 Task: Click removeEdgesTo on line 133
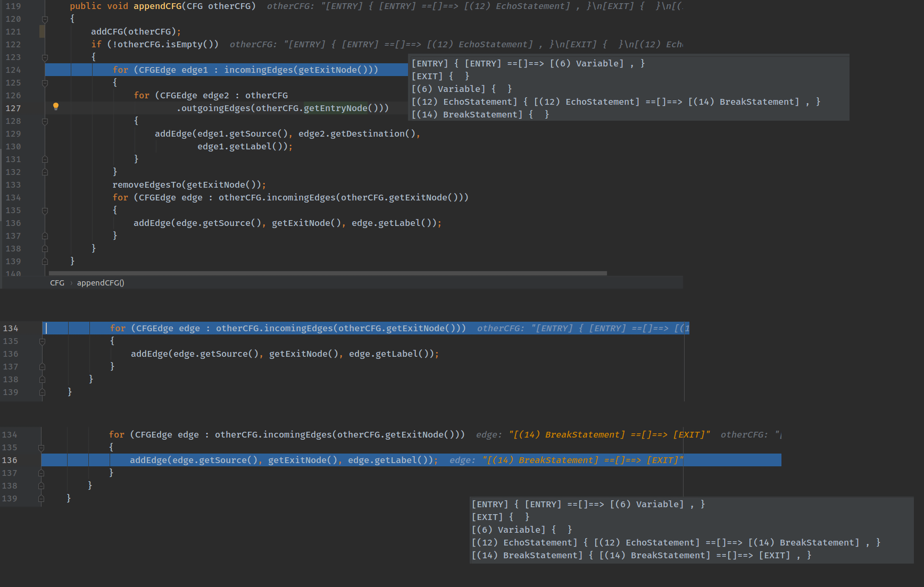(147, 185)
